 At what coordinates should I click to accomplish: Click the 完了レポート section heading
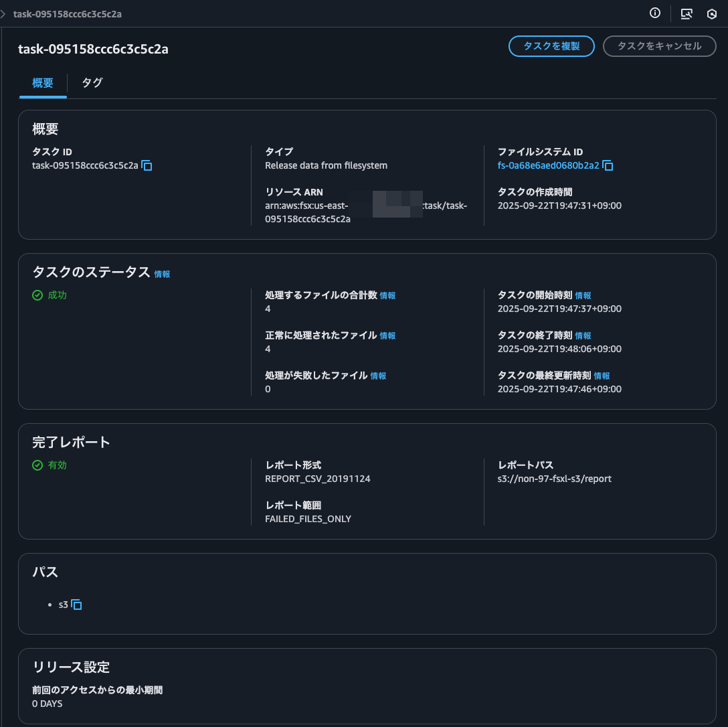pyautogui.click(x=71, y=442)
